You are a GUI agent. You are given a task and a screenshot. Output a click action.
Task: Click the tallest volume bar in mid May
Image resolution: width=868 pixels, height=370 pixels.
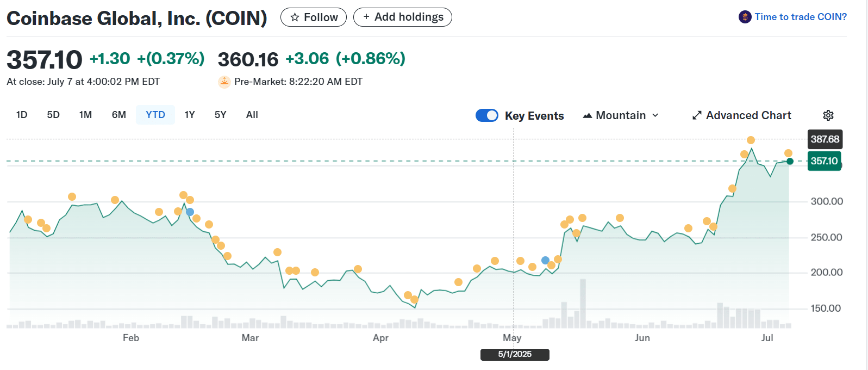[583, 304]
